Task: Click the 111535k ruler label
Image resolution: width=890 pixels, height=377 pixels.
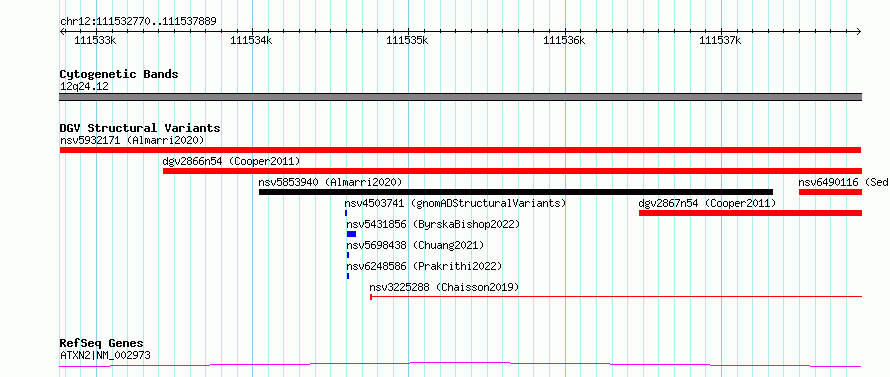Action: (407, 40)
